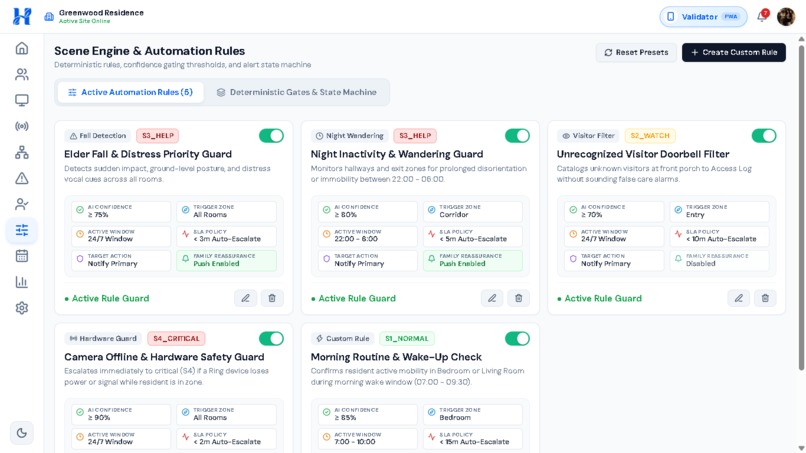Open the monitor display sidebar icon
806x453 pixels.
22,100
